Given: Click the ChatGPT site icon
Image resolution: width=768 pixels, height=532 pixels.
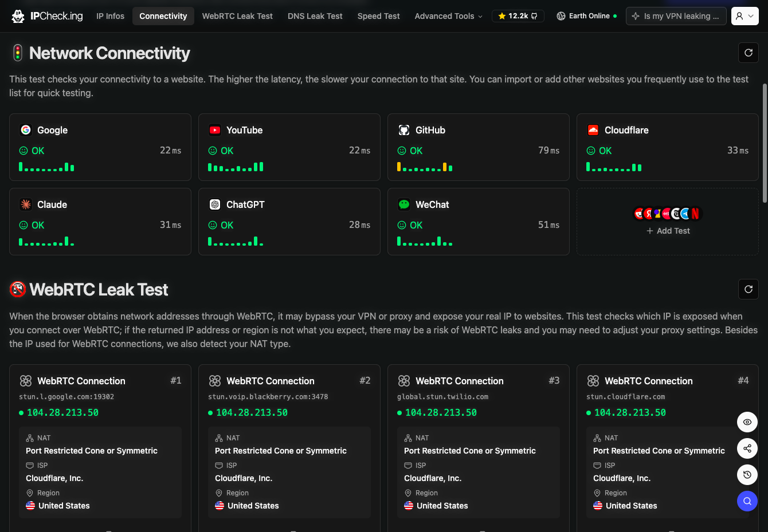Looking at the screenshot, I should click(215, 204).
